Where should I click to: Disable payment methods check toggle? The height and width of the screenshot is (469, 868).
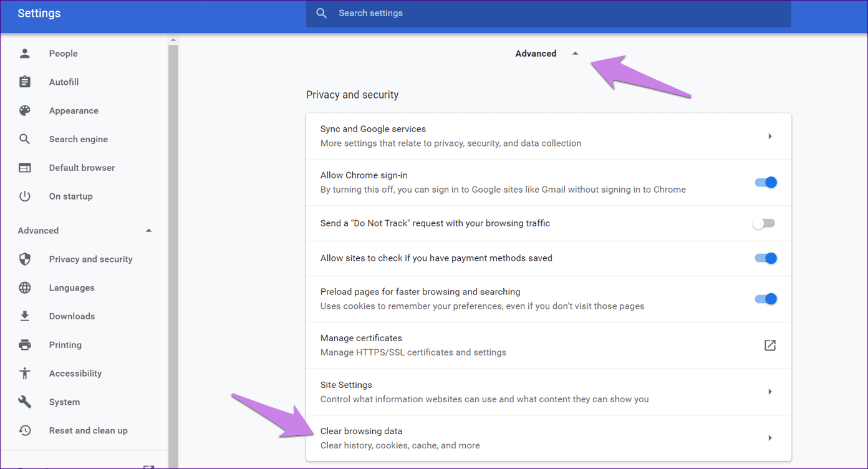pyautogui.click(x=766, y=258)
